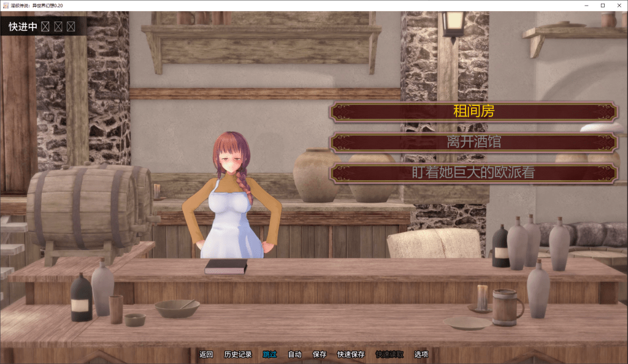Toggle the highlighted 跳过 skip mode

pos(270,354)
